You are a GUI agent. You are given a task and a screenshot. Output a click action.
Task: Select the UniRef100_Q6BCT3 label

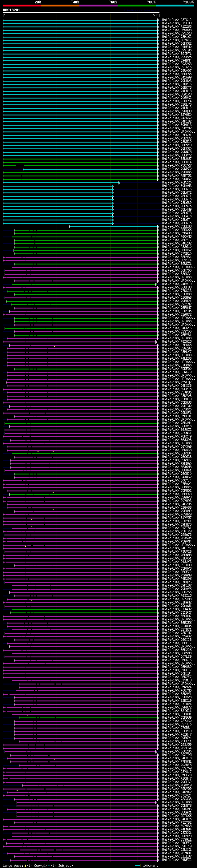[x=177, y=88]
